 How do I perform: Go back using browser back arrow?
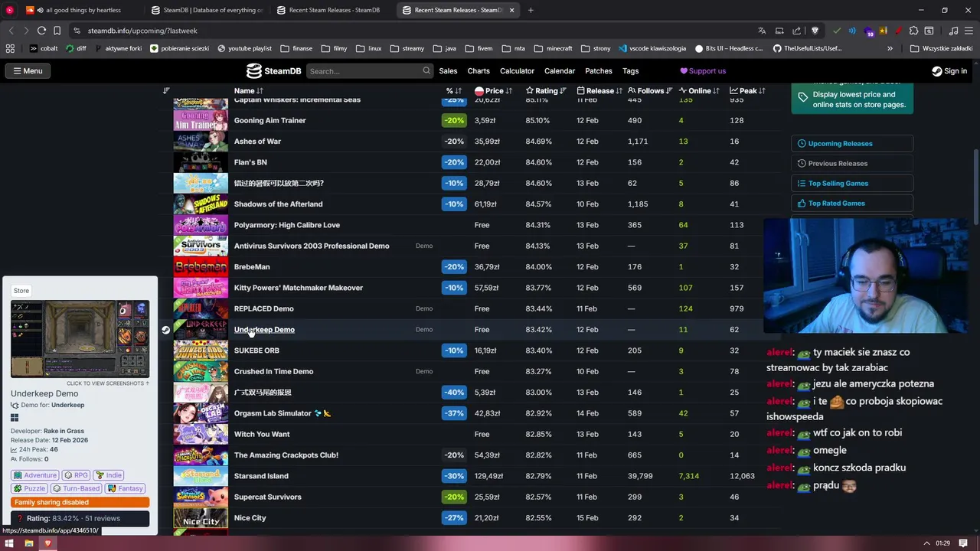[x=11, y=31]
